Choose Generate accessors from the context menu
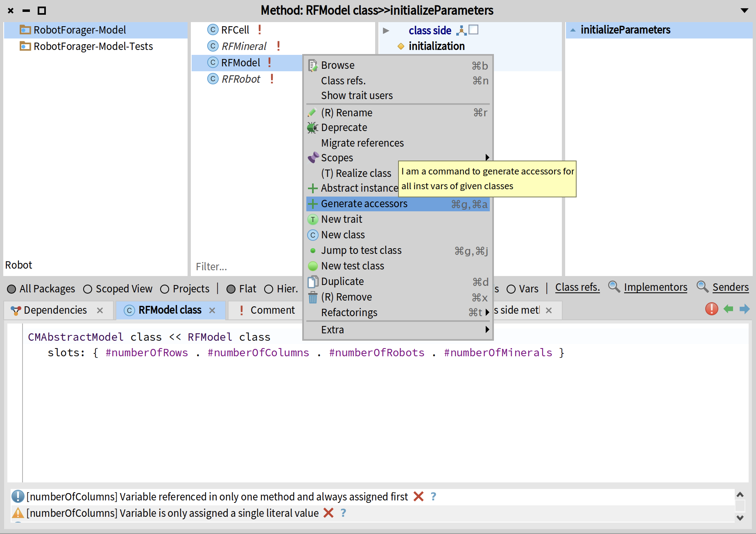756x534 pixels. (x=364, y=204)
